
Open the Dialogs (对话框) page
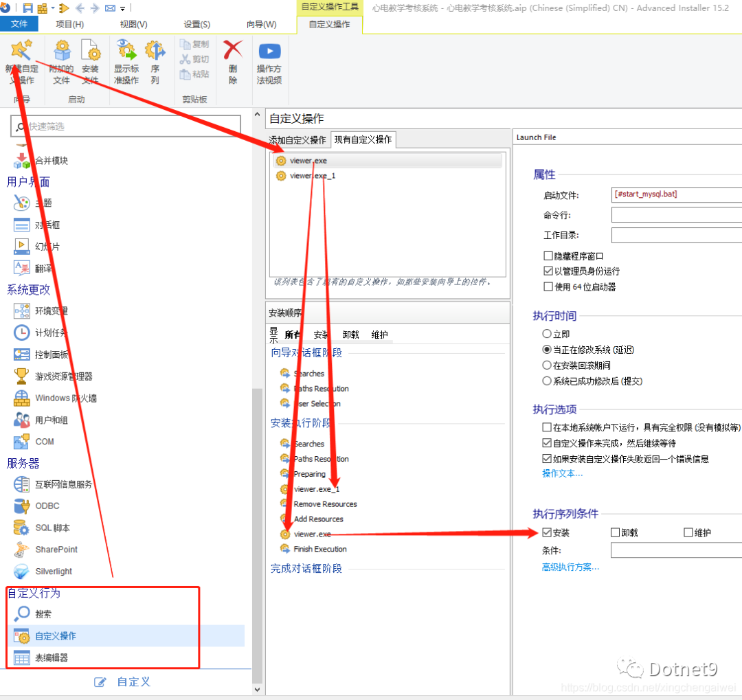37,225
